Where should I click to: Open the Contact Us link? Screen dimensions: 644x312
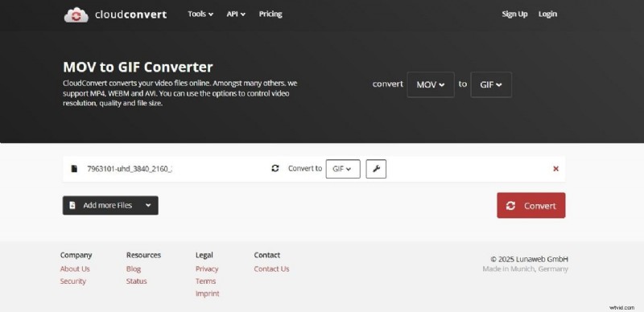click(x=271, y=269)
